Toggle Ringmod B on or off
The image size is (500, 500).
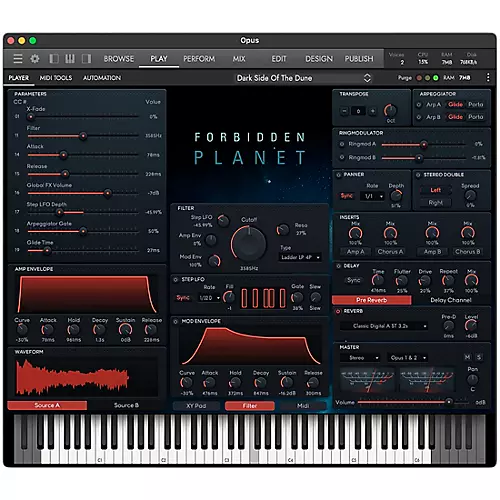pos(342,157)
